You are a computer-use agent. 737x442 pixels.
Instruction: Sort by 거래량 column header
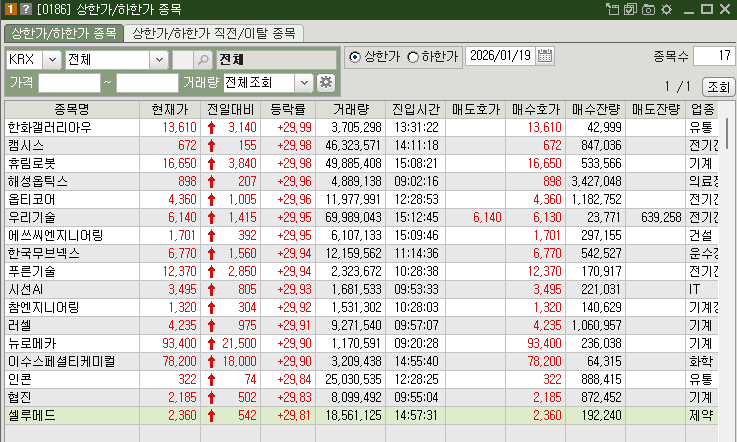point(351,110)
